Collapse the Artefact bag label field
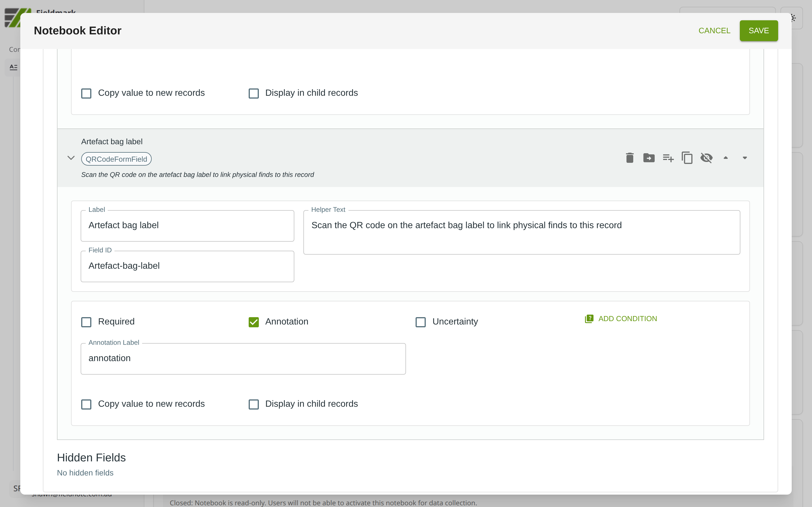Viewport: 812px width, 507px height. tap(71, 158)
